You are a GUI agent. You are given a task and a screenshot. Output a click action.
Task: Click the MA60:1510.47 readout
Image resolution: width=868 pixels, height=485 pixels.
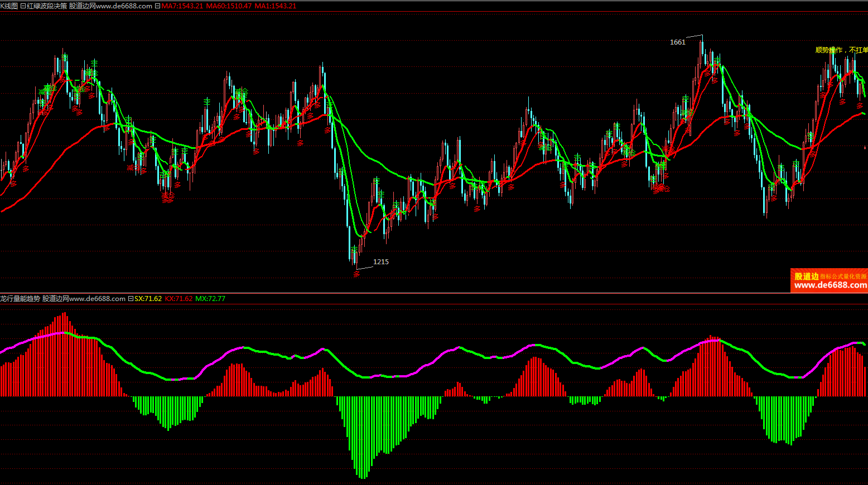tap(229, 6)
